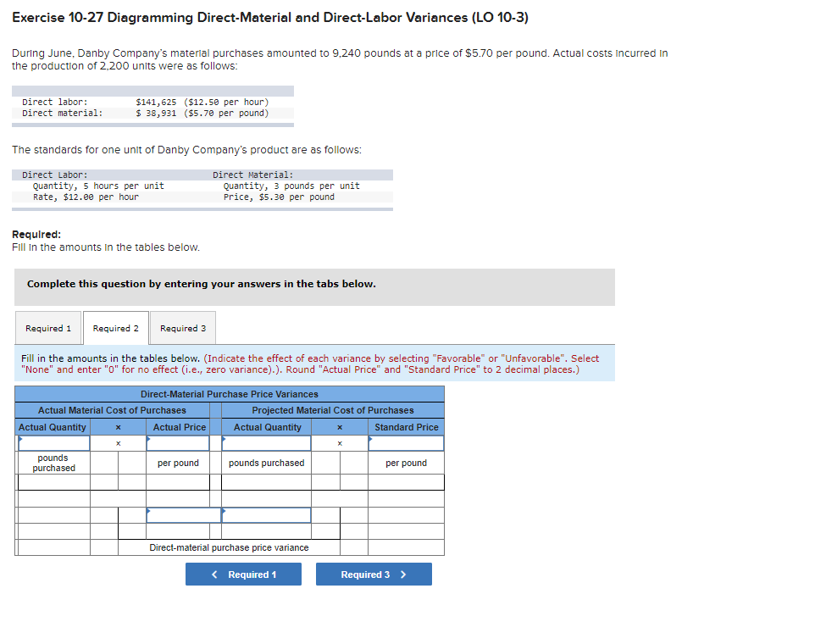Click the Standard Price per pound input field
This screenshot has width=815, height=644.
tap(406, 443)
